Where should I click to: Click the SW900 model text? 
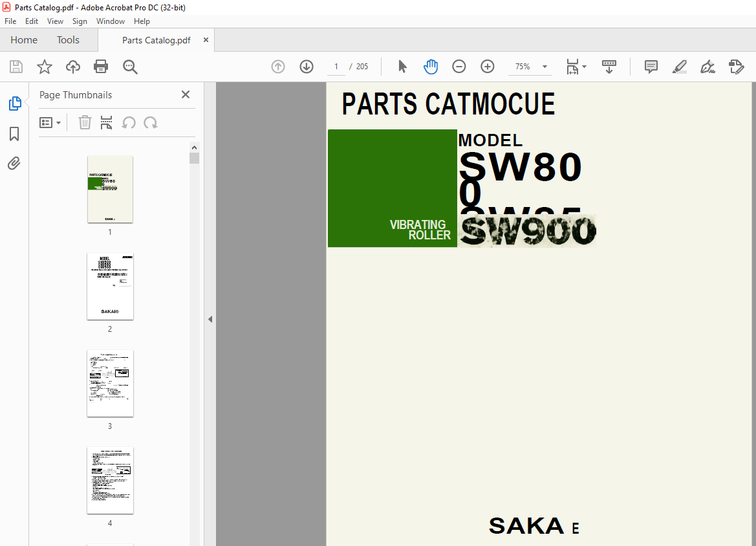(x=528, y=232)
